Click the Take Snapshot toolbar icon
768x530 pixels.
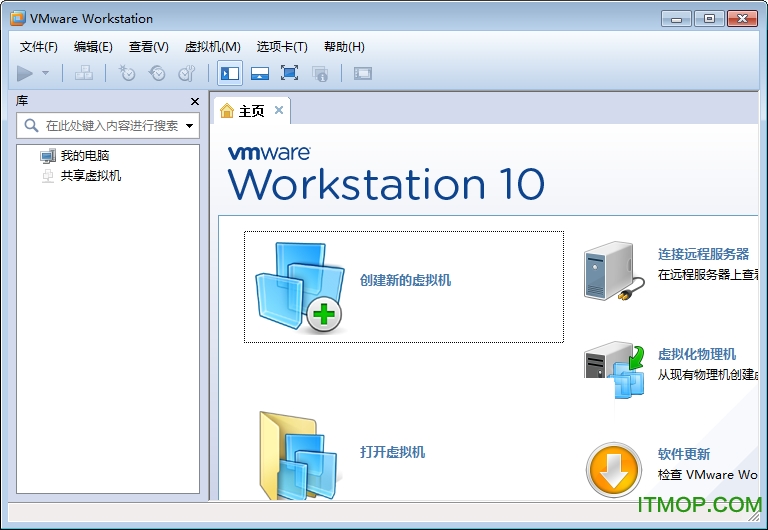point(127,73)
